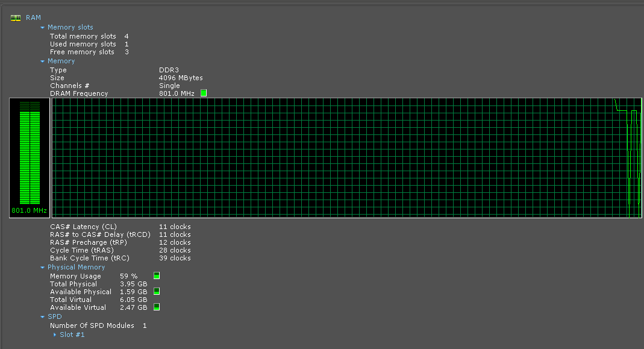The height and width of the screenshot is (349, 644).
Task: Click the green DRAM frequency bar meter
Action: [x=30, y=154]
